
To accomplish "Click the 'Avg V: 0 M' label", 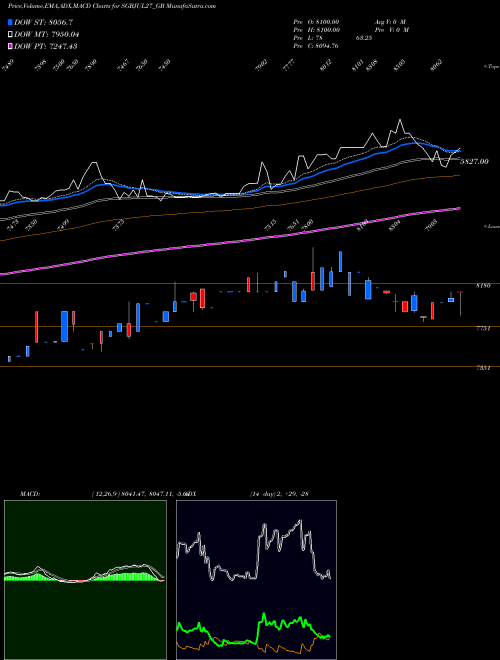I will click(390, 22).
